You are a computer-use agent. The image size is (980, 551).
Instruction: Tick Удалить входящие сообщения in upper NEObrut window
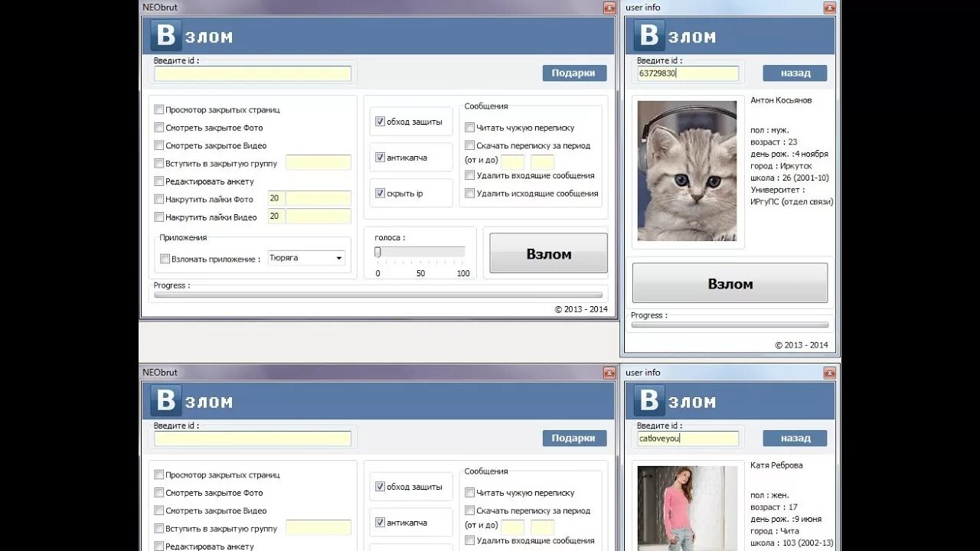coord(470,175)
